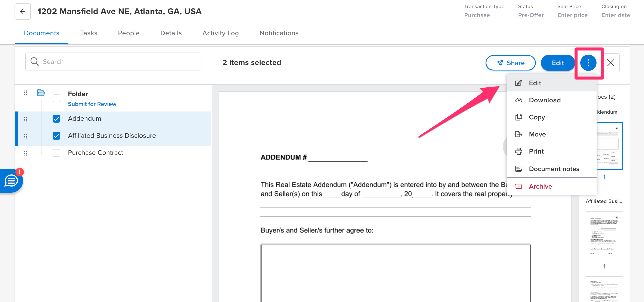Click the red Archive icon
The height and width of the screenshot is (302, 644).
[519, 186]
